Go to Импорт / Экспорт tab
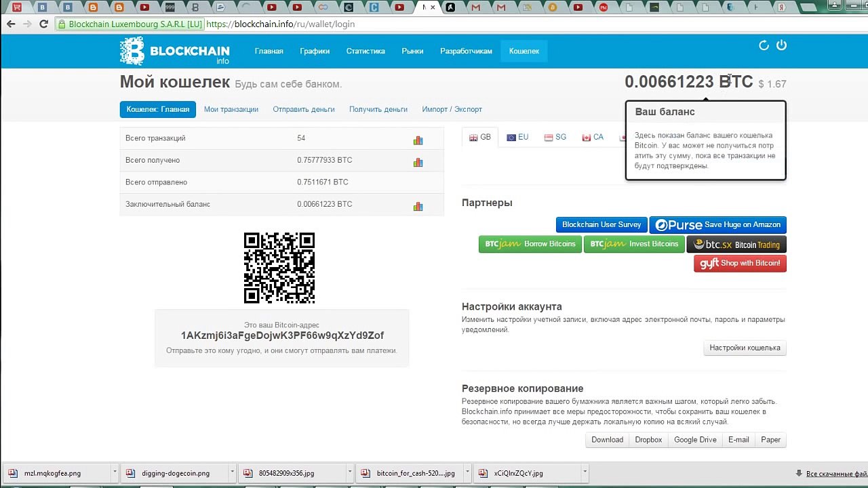 click(452, 109)
